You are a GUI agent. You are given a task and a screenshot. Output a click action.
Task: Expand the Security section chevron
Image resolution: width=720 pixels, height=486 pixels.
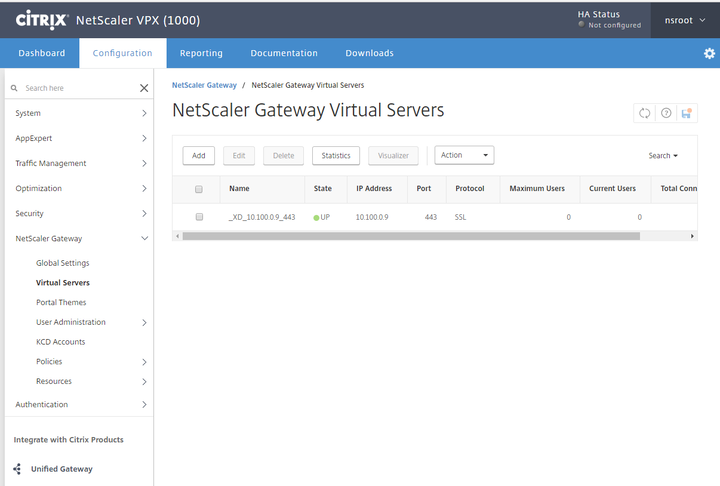click(144, 214)
